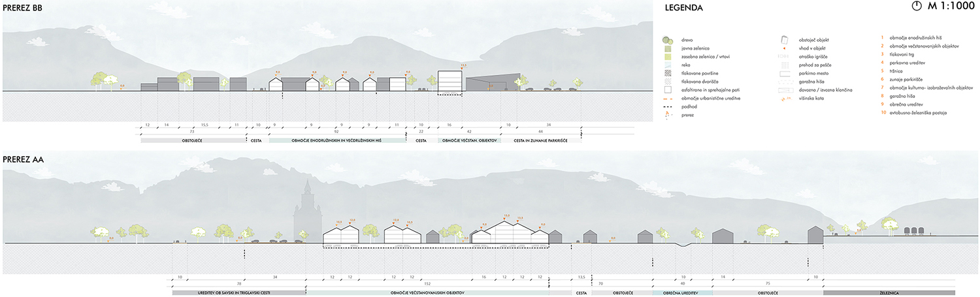
Task: Click legend entry 'tržnica'
Action: [x=897, y=72]
